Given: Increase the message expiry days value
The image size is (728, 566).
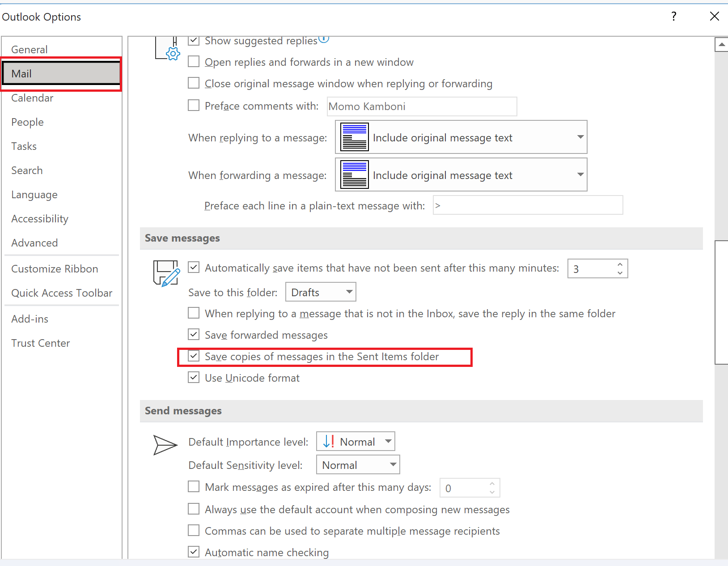Looking at the screenshot, I should (492, 484).
